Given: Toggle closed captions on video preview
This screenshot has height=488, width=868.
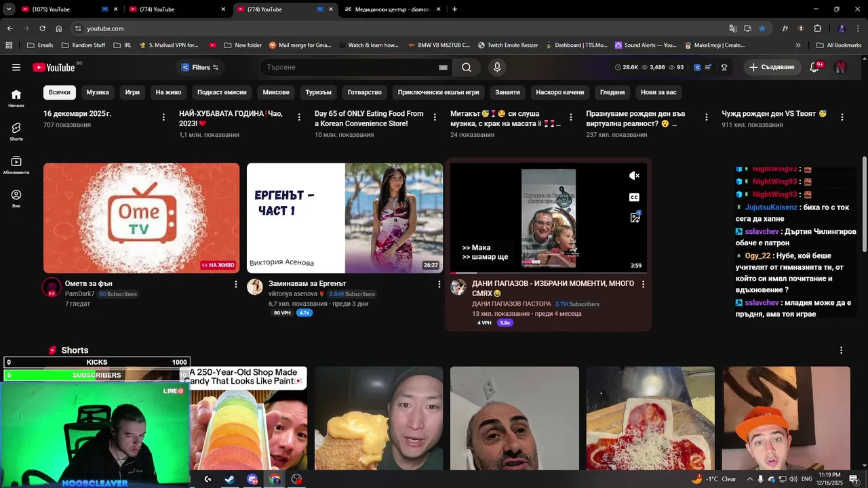Looking at the screenshot, I should pyautogui.click(x=634, y=197).
